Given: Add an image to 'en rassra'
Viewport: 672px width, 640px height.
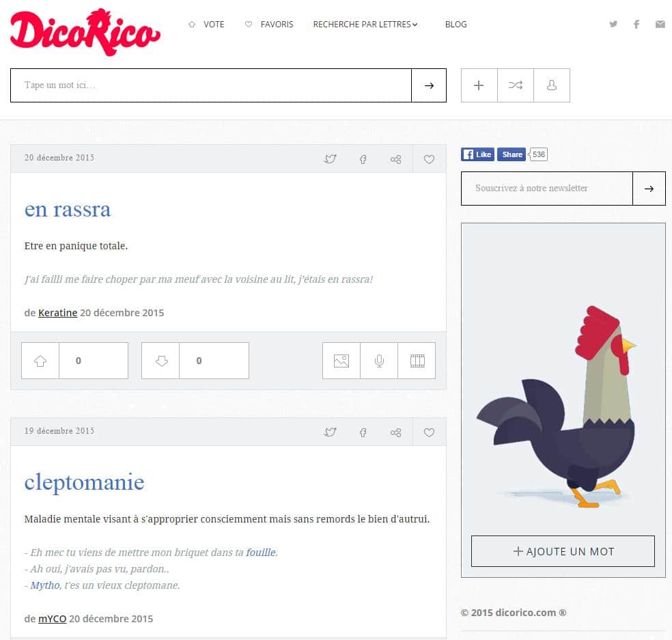Looking at the screenshot, I should (341, 361).
